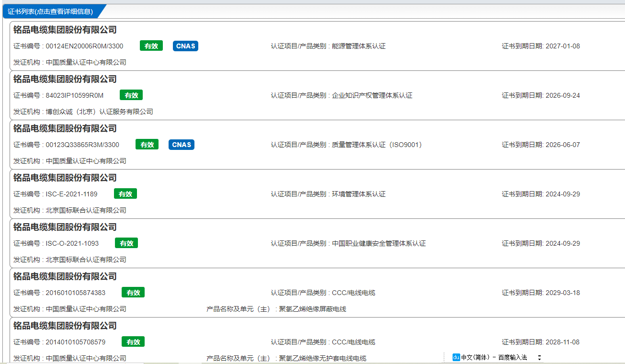The width and height of the screenshot is (625, 364).
Task: Click expiry date 2026-06-07
Action: (x=563, y=145)
